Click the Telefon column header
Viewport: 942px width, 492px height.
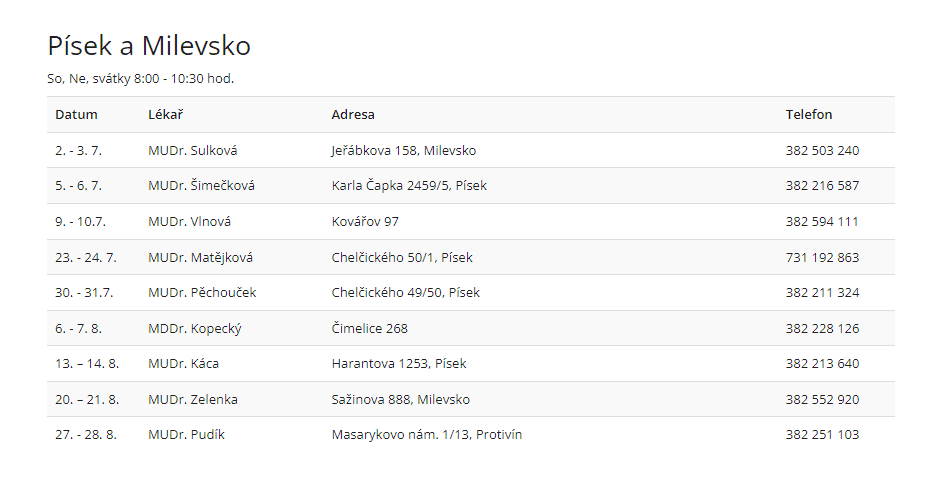pyautogui.click(x=809, y=115)
